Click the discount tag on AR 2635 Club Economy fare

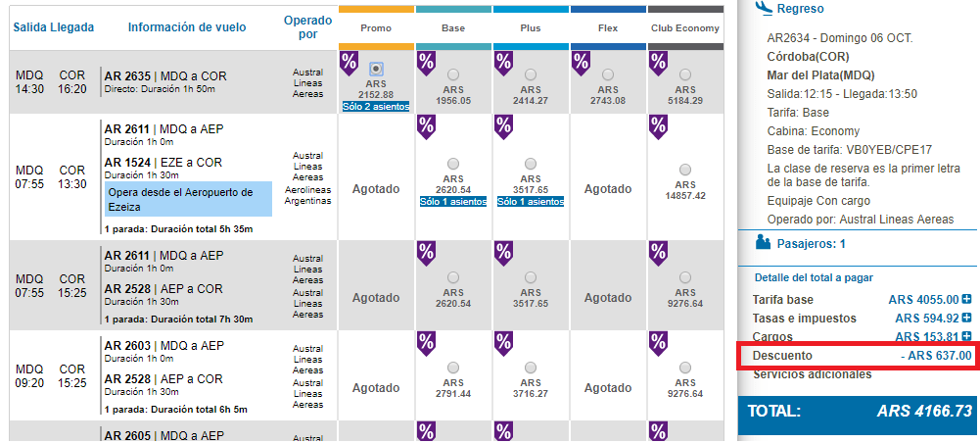(x=658, y=63)
